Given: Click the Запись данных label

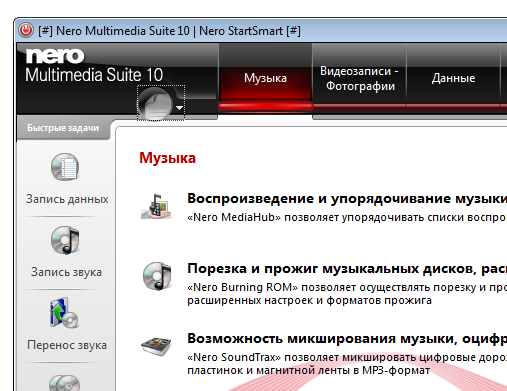Looking at the screenshot, I should tap(67, 199).
